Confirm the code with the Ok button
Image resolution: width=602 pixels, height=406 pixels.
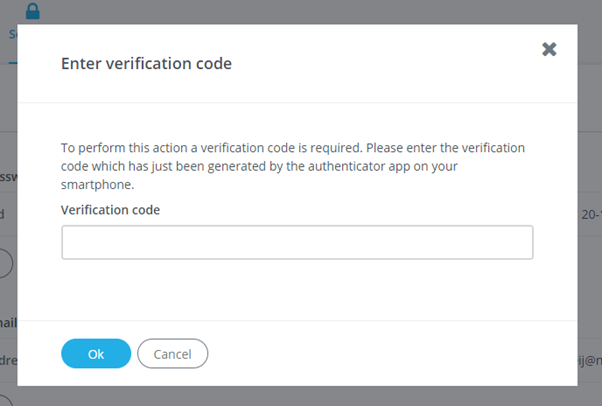click(96, 353)
